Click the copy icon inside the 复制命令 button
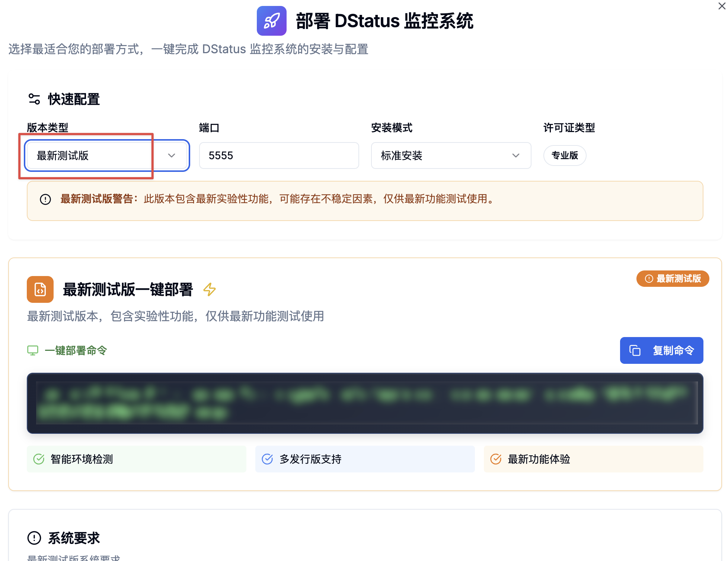Image resolution: width=728 pixels, height=561 pixels. coord(635,350)
